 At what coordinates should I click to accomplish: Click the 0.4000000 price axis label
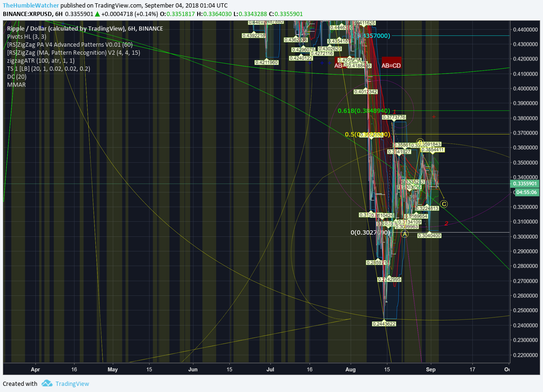(526, 89)
